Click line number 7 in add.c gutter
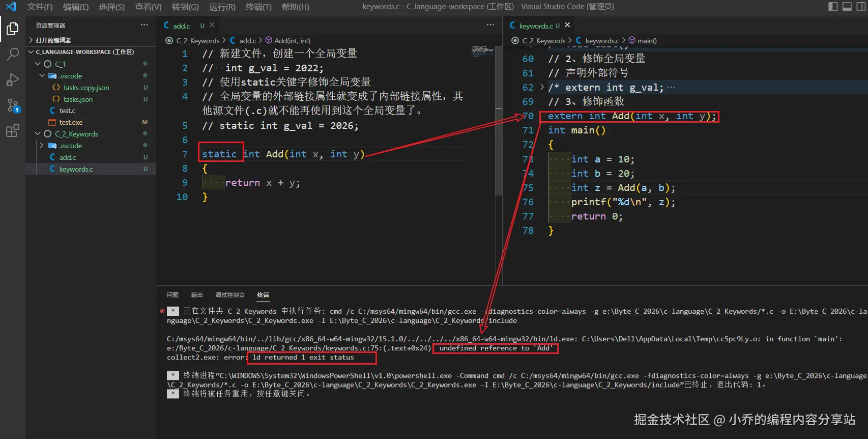 [185, 154]
